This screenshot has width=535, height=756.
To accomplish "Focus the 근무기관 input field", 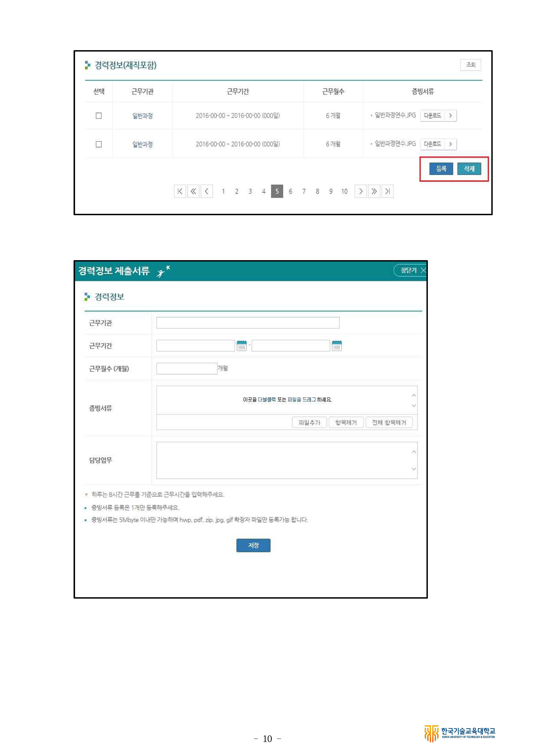I will (248, 323).
